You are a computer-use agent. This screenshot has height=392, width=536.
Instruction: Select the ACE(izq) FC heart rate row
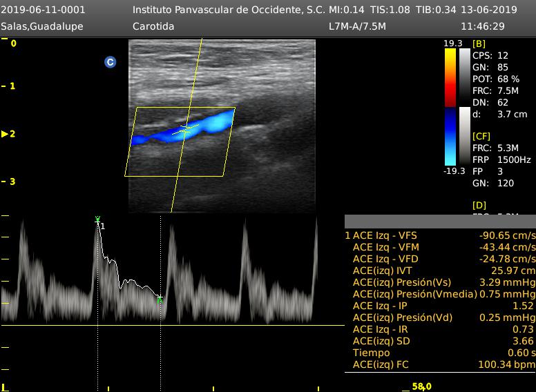[440, 364]
